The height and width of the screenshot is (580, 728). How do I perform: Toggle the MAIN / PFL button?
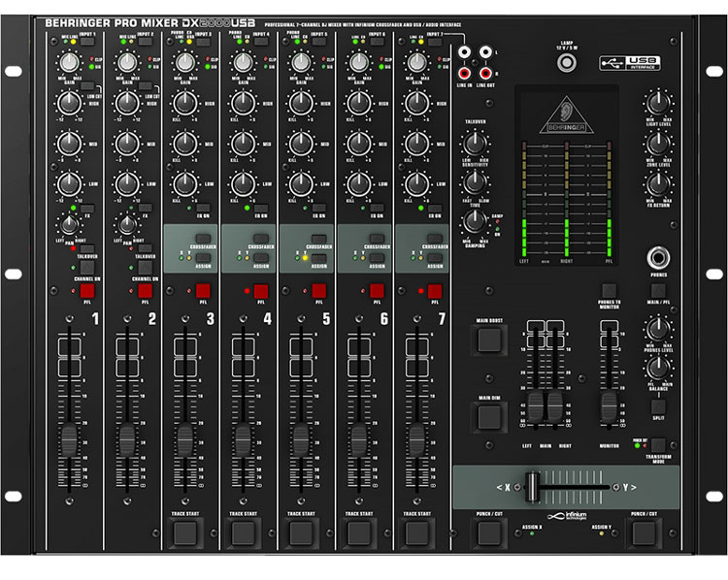tap(658, 291)
